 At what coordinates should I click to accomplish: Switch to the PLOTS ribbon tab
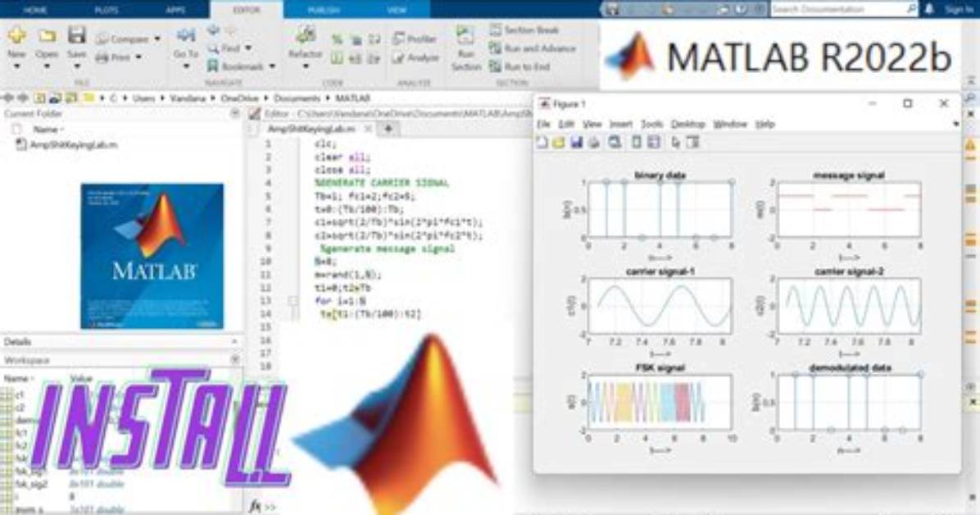[x=107, y=10]
